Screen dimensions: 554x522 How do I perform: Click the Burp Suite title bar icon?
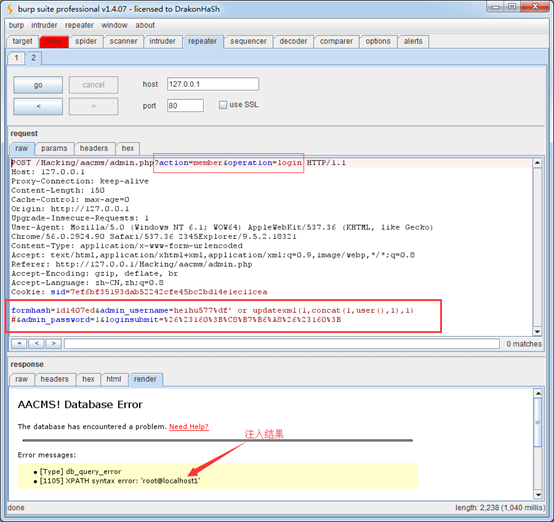(11, 9)
